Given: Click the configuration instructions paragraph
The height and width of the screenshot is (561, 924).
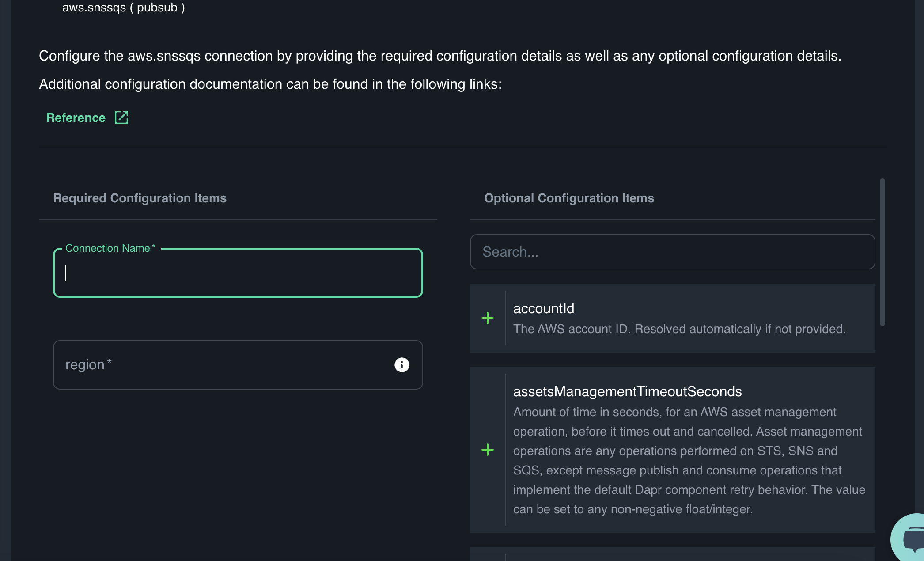Looking at the screenshot, I should pyautogui.click(x=439, y=56).
